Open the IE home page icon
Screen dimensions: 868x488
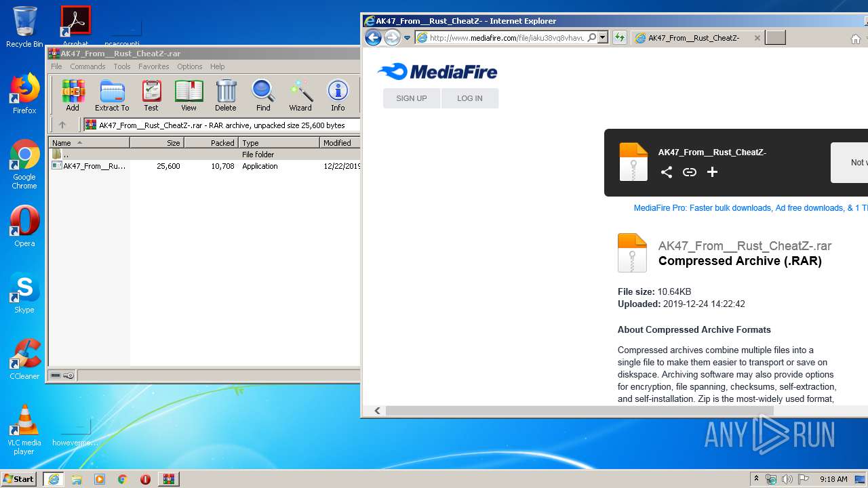(856, 39)
